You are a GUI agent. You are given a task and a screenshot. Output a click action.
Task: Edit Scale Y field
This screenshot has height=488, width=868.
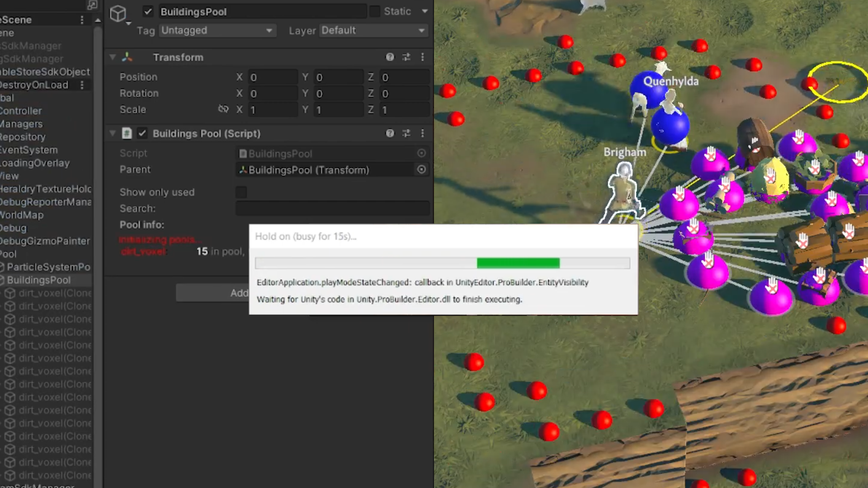click(339, 110)
